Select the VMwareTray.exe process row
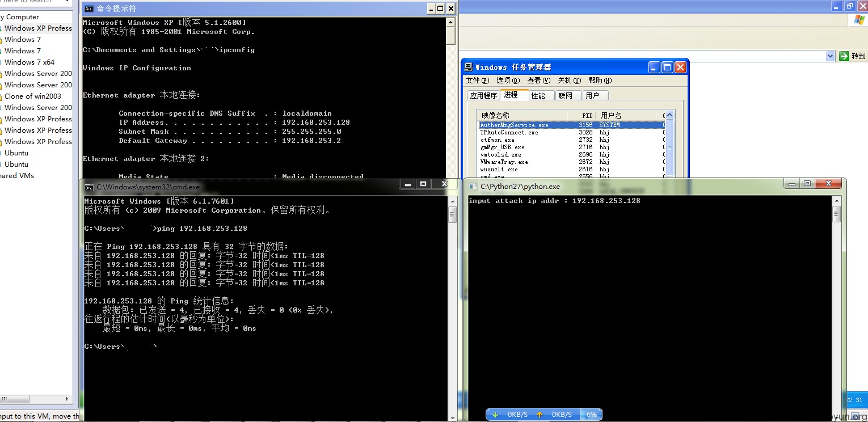Screen dimensions: 868x422 (571, 162)
